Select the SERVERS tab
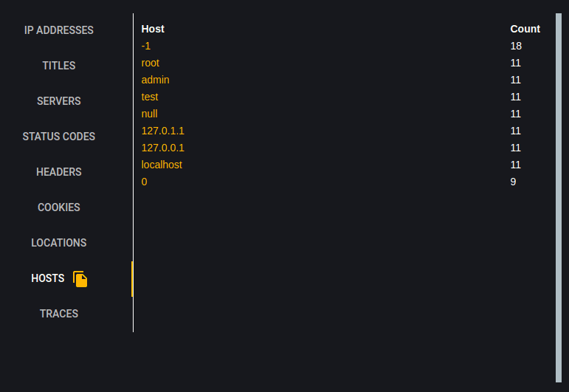The width and height of the screenshot is (569, 392). pyautogui.click(x=59, y=101)
